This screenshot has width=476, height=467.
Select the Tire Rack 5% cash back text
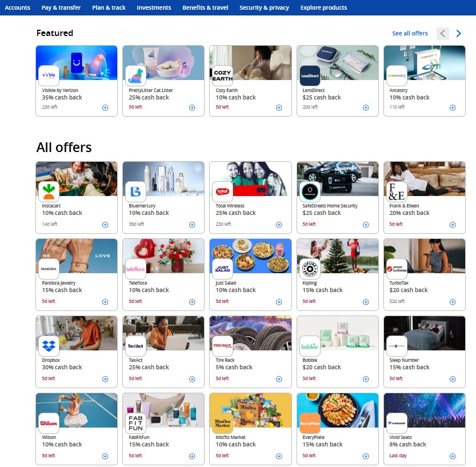[234, 368]
